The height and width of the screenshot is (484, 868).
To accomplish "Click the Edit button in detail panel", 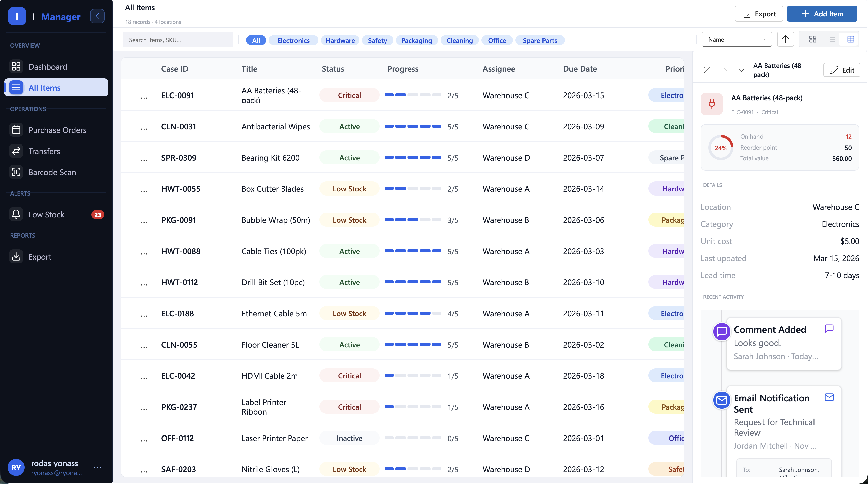I will 841,70.
